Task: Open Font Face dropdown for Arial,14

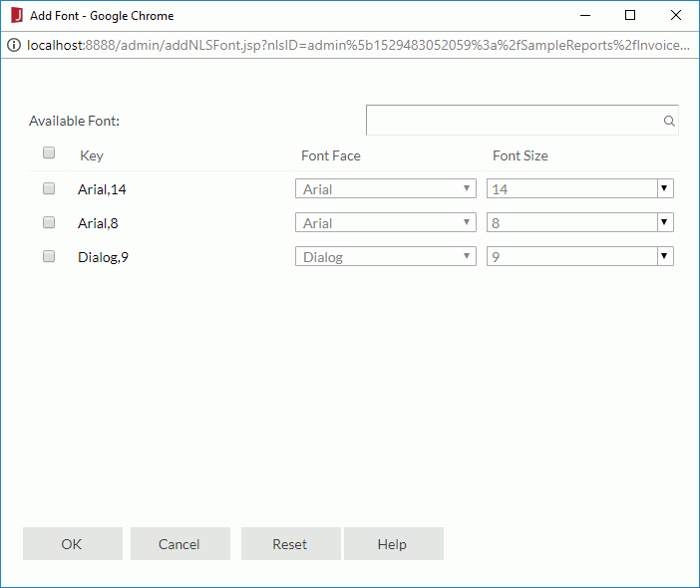Action: coord(386,188)
